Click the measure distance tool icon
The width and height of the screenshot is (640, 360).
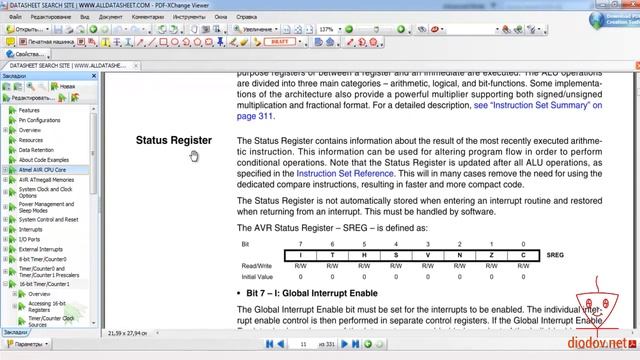(x=351, y=42)
